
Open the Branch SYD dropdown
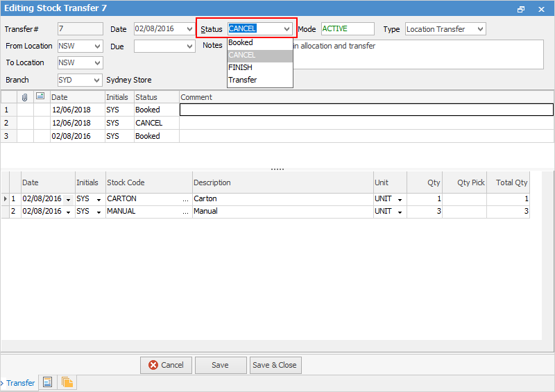click(96, 80)
